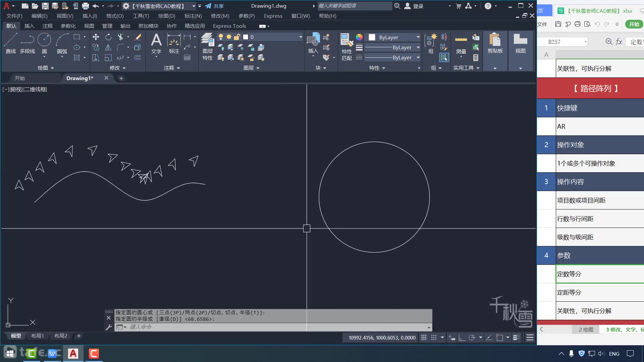The image size is (644, 362).
Task: Click the Offset tool icon
Action: pos(138,58)
